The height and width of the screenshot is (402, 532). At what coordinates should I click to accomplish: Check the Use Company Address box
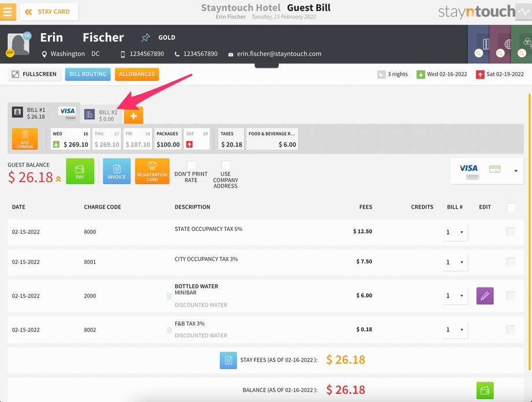(226, 165)
